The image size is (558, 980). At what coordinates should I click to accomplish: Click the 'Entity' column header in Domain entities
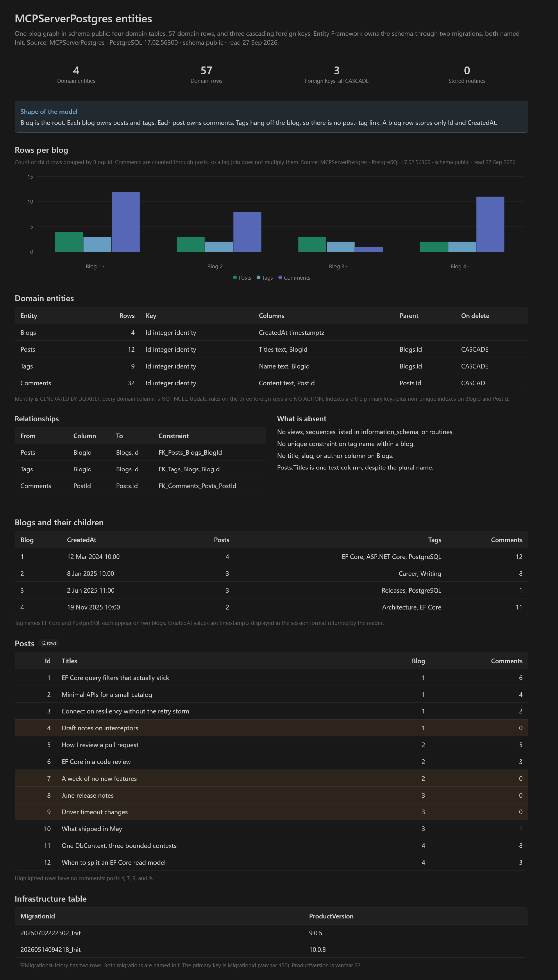[x=29, y=316]
